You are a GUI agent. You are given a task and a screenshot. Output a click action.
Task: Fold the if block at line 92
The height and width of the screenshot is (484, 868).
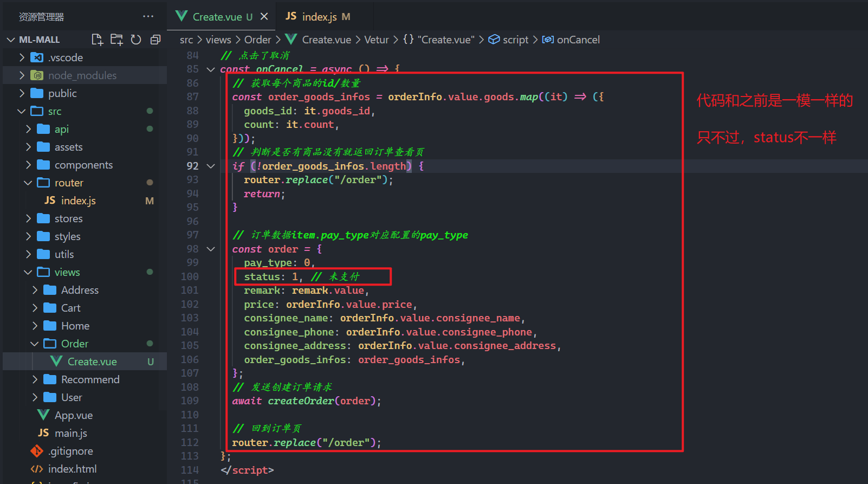click(211, 166)
